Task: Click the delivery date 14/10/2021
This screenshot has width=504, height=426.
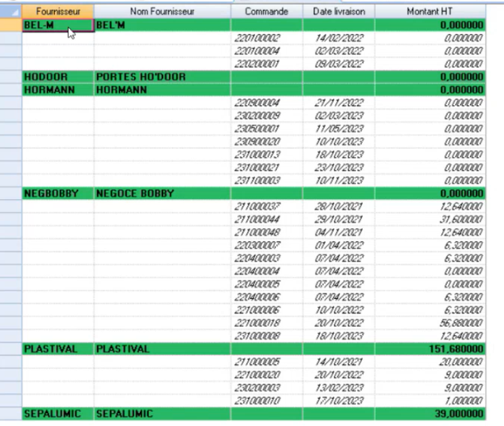Action: coord(338,362)
